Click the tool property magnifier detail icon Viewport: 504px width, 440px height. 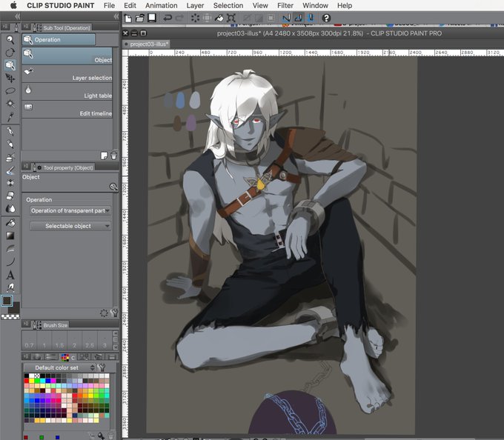[113, 187]
